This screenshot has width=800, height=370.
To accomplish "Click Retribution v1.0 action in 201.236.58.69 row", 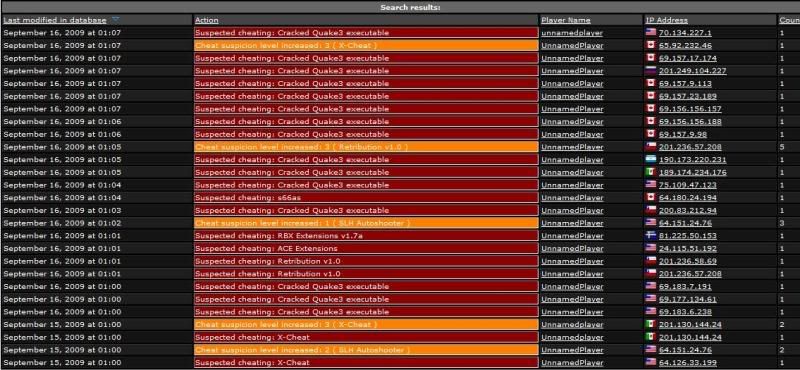I will (x=366, y=261).
